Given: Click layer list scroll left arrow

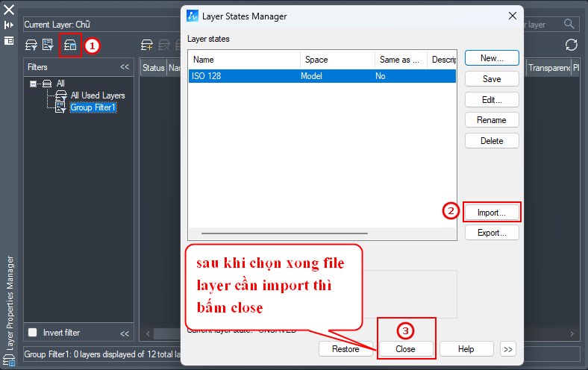Looking at the screenshot, I should 148,333.
